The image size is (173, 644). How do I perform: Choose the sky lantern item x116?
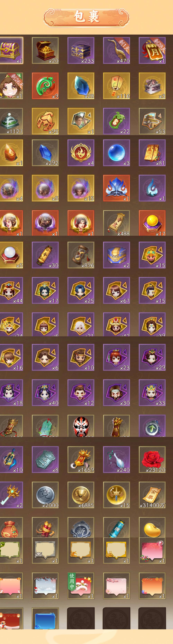pyautogui.click(x=117, y=86)
